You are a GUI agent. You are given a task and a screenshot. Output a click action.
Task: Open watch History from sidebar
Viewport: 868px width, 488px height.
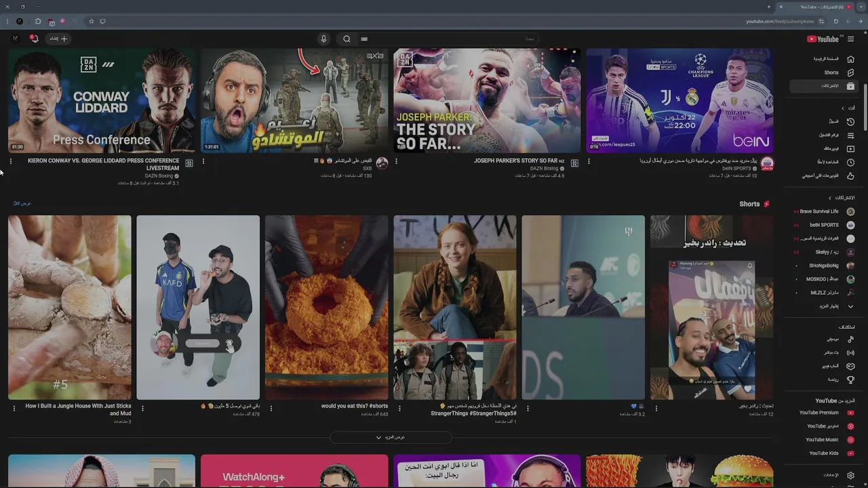(823, 121)
